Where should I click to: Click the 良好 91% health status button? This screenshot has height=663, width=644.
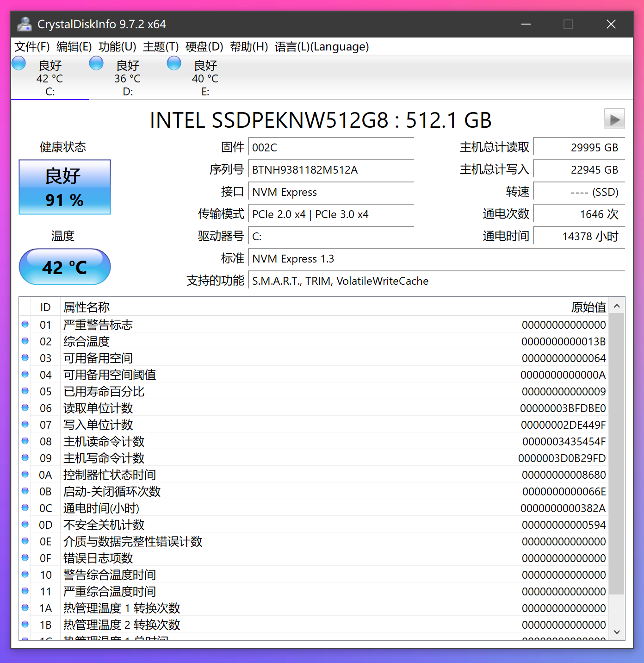[x=64, y=187]
